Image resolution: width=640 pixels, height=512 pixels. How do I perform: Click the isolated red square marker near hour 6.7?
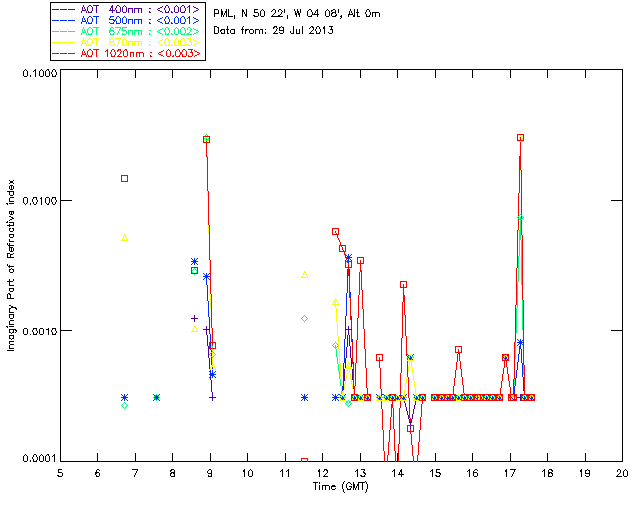coord(124,178)
